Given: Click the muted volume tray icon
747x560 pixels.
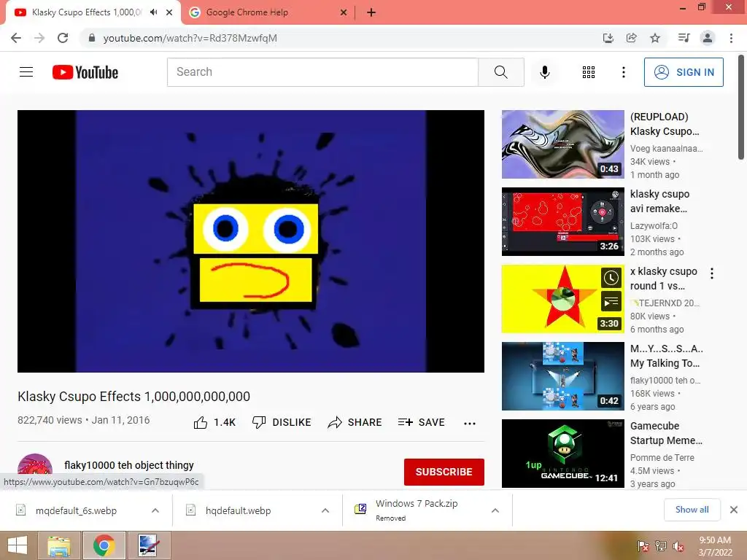Looking at the screenshot, I should 678,546.
